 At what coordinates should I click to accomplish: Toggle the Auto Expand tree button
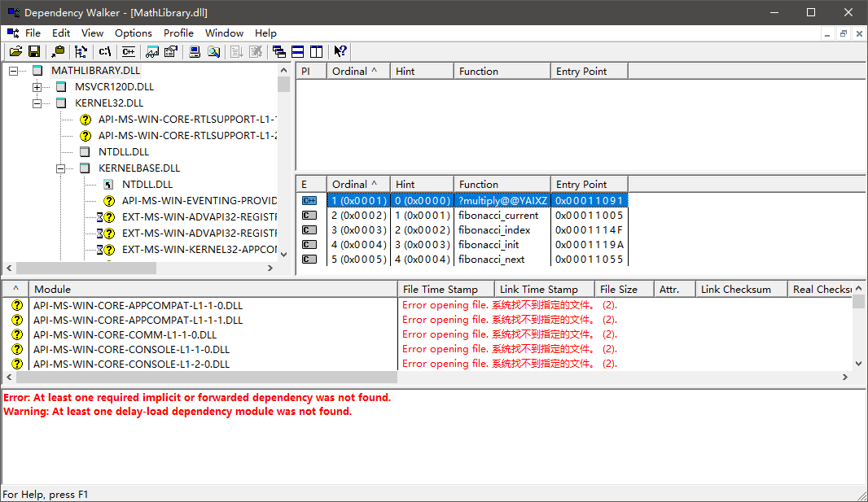click(x=81, y=51)
